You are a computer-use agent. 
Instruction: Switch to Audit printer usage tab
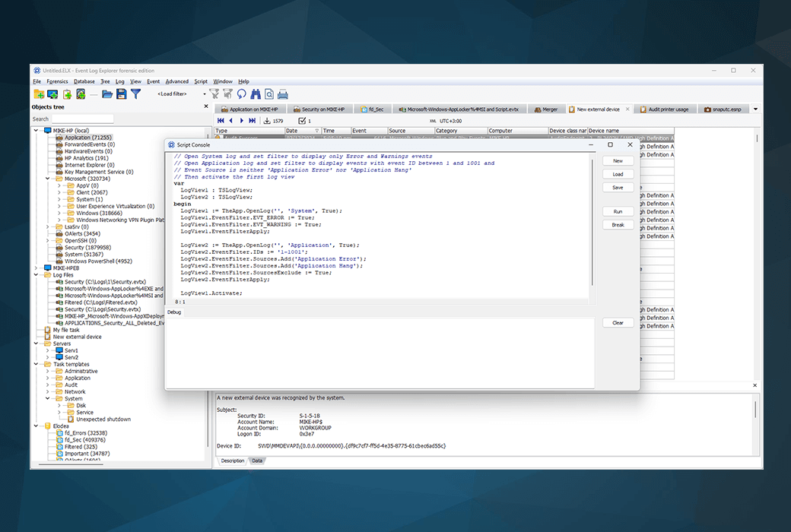tap(665, 109)
